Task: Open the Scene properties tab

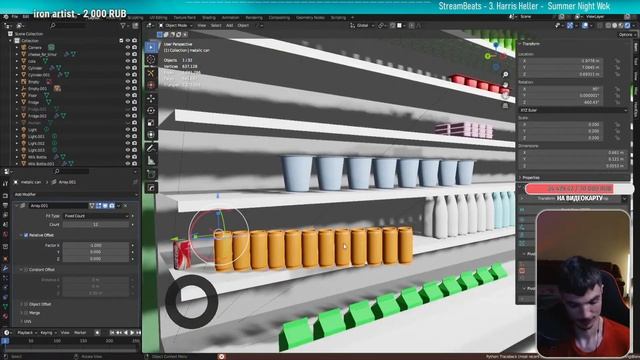Action: point(5,224)
